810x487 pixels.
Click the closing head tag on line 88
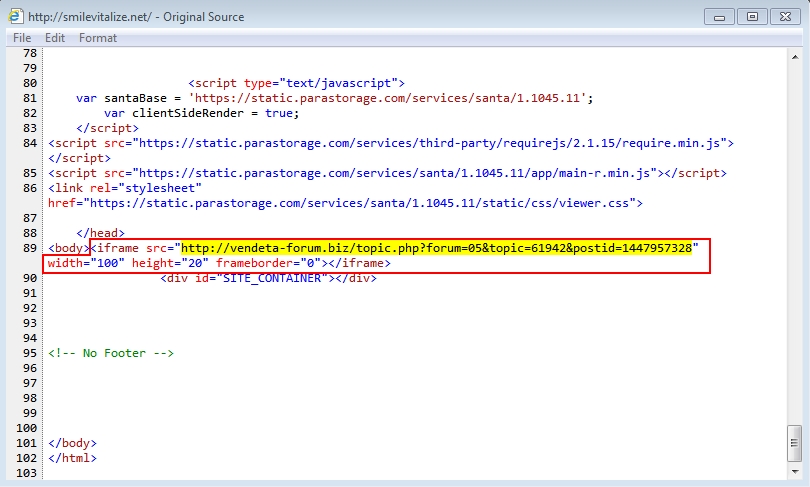tap(100, 233)
